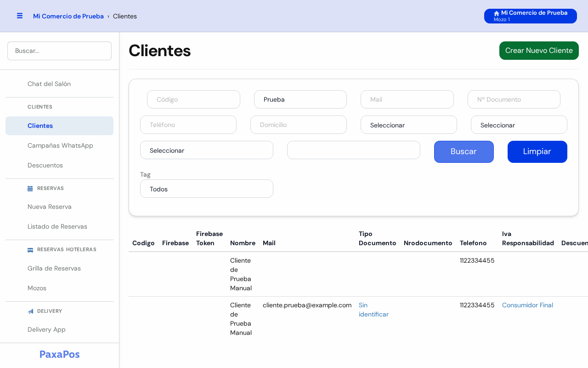Select Clientes in the sidebar menu
The height and width of the screenshot is (368, 588).
pyautogui.click(x=59, y=126)
